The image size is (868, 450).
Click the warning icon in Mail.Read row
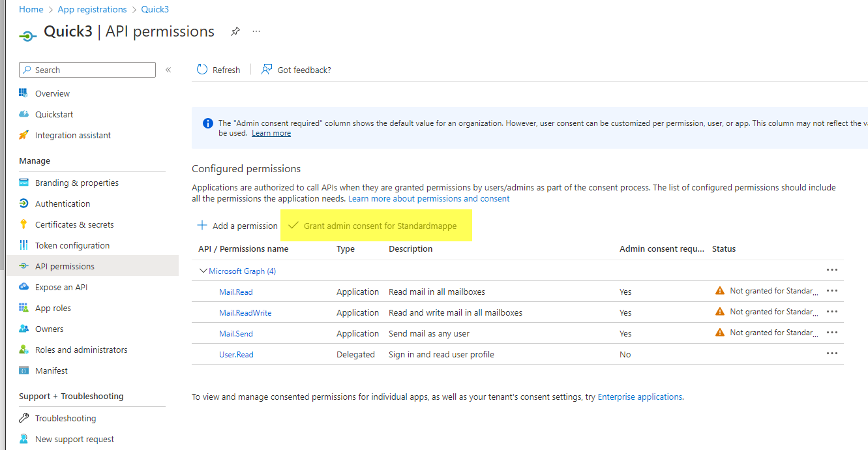point(720,291)
